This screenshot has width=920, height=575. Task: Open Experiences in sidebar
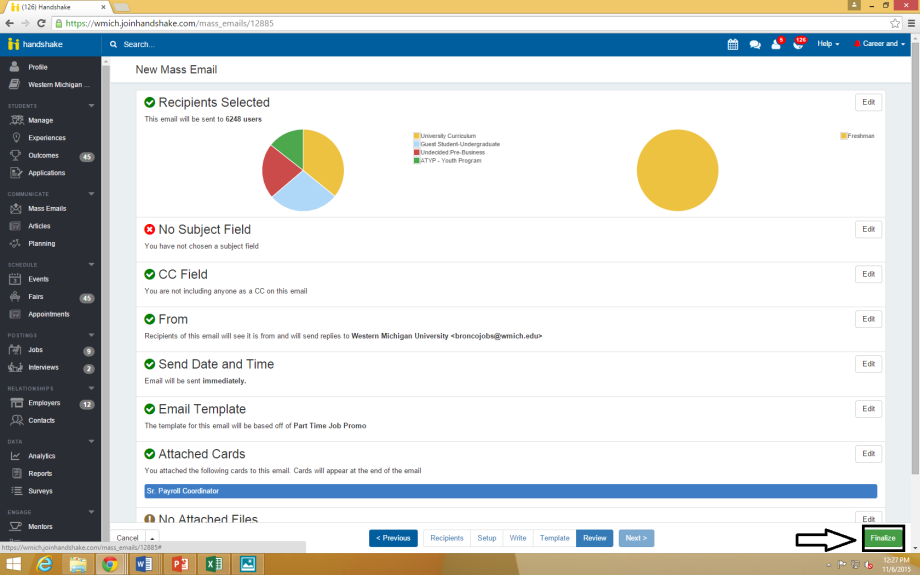coord(47,138)
